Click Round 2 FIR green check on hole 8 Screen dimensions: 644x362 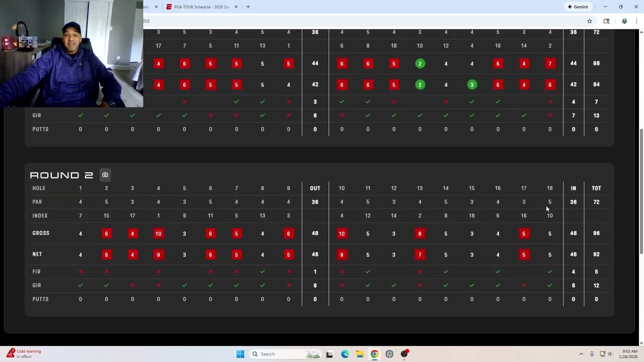(x=262, y=271)
